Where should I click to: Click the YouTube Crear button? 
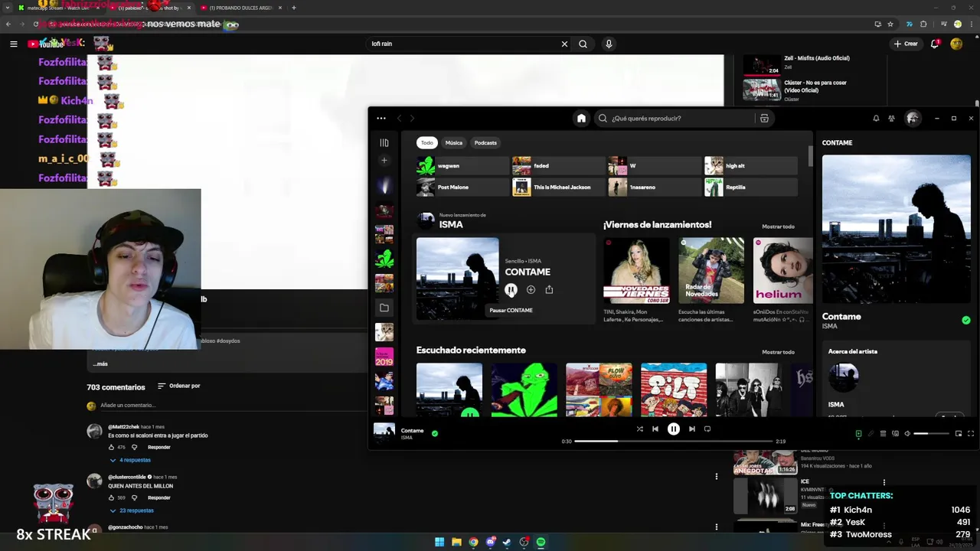(x=905, y=44)
